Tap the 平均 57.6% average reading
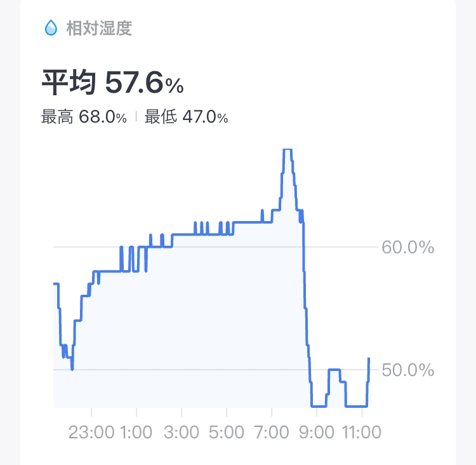The width and height of the screenshot is (476, 465). click(113, 83)
